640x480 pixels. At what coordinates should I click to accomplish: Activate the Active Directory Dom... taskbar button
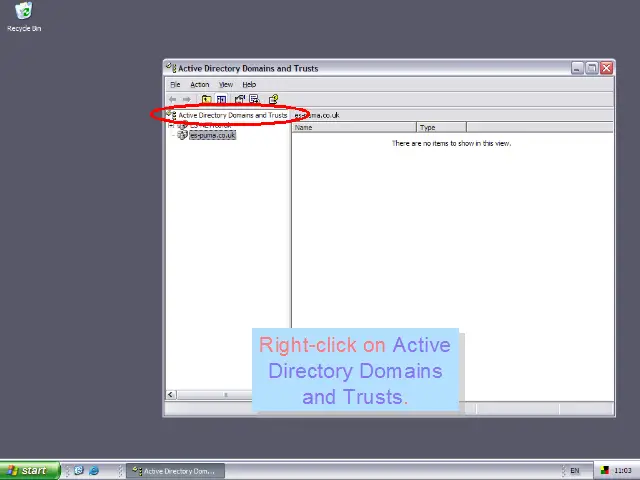coord(176,471)
